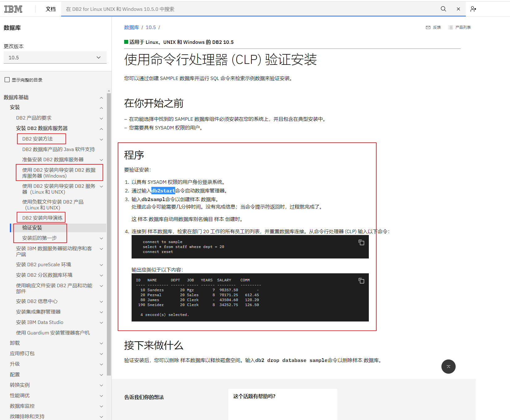The width and height of the screenshot is (510, 420).
Task: Copy the query output block
Action: [x=361, y=281]
